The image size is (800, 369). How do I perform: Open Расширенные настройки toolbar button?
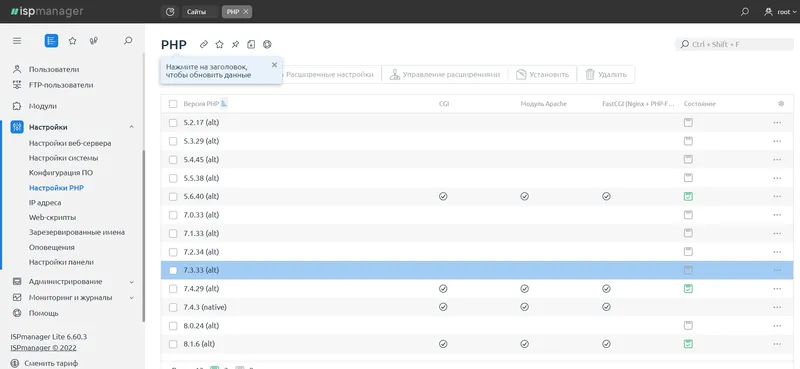[x=329, y=75]
